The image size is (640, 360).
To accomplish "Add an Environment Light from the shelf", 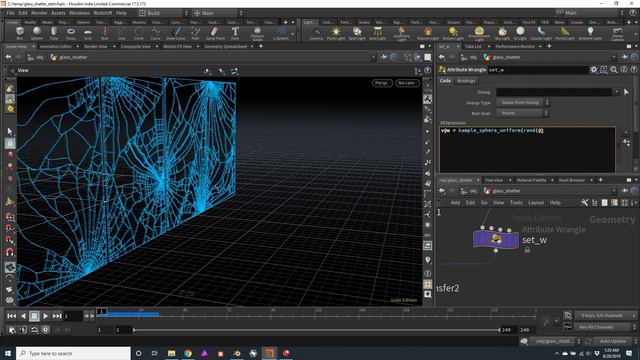I will (x=479, y=33).
